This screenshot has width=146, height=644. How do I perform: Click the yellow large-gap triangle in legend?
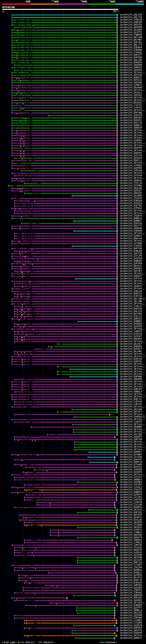point(19,642)
